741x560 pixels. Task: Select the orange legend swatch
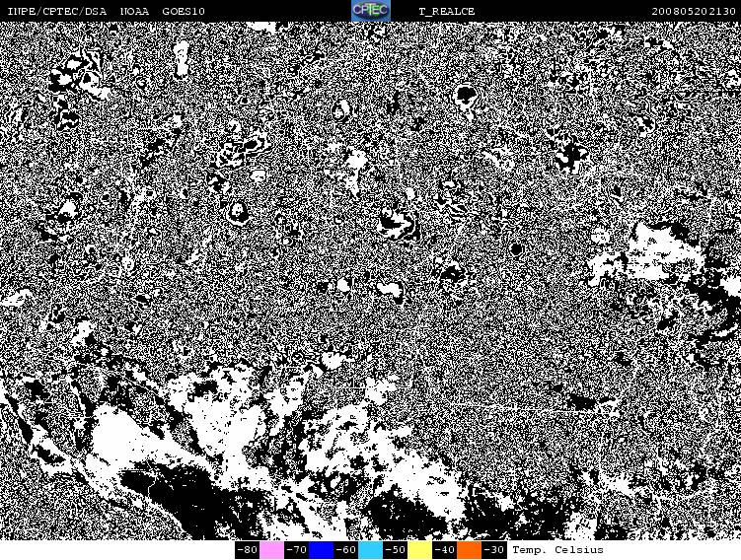[469, 550]
